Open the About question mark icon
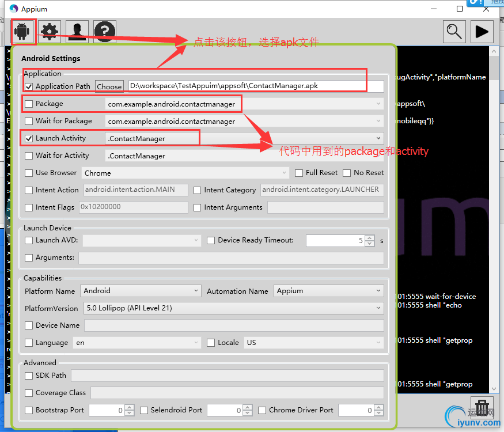Image resolution: width=504 pixels, height=432 pixels. point(105,32)
